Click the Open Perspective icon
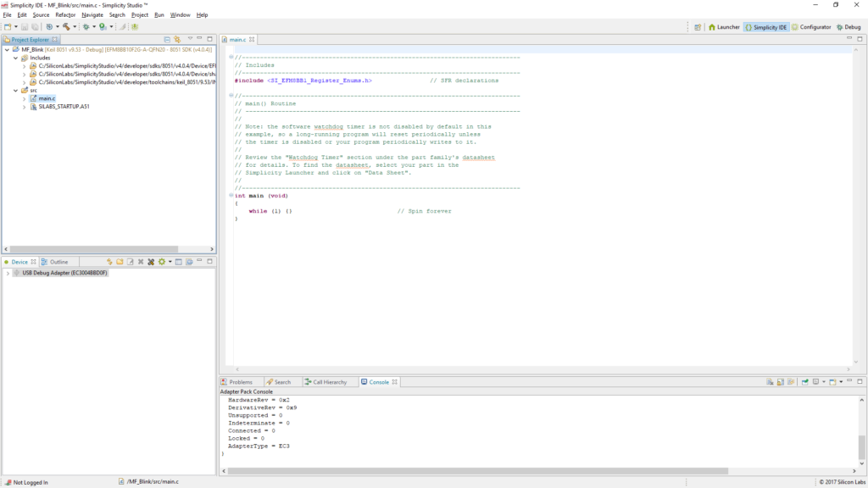Screen dimensions: 868x488 click(698, 27)
